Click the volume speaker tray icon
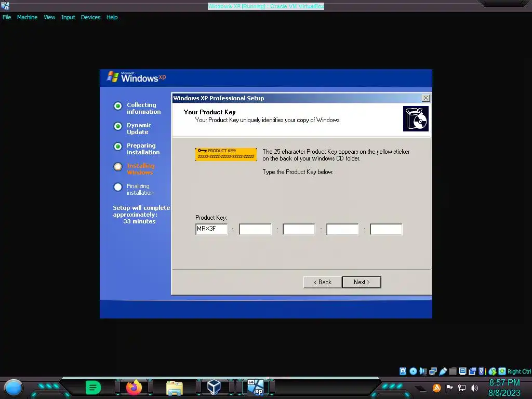Viewport: 532px width, 399px height. 474,388
